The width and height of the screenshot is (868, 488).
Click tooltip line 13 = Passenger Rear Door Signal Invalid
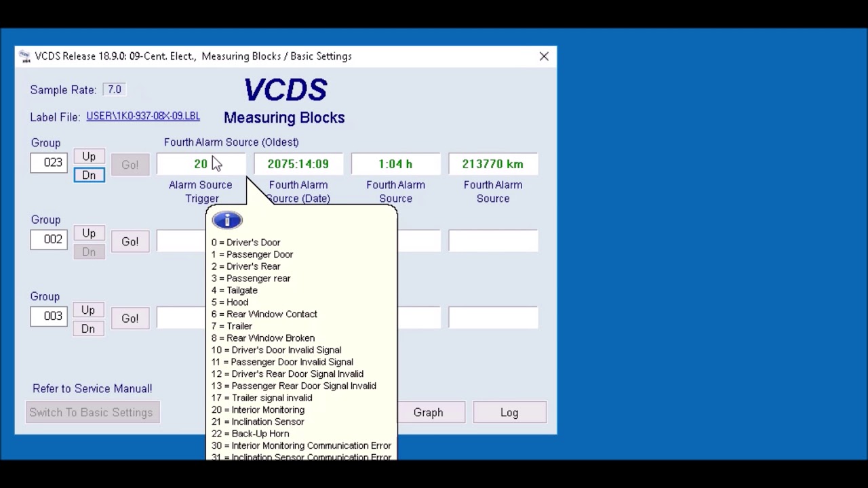click(x=294, y=386)
